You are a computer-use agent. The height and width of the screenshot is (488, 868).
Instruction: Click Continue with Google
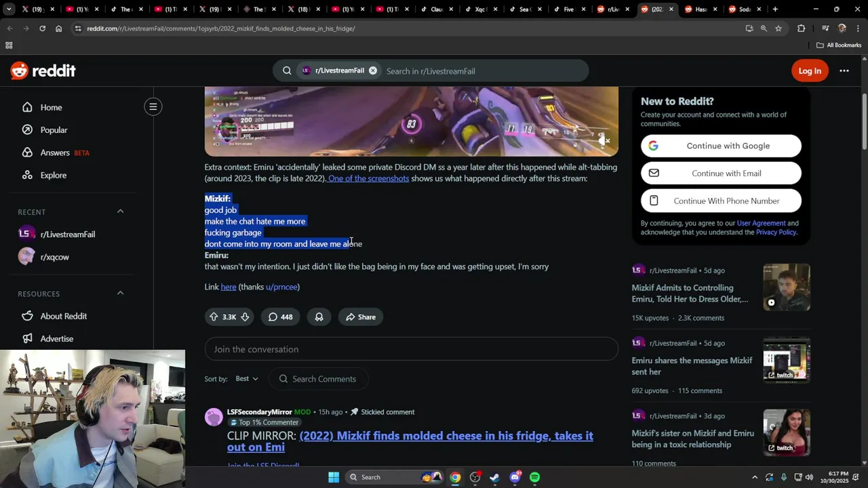721,146
